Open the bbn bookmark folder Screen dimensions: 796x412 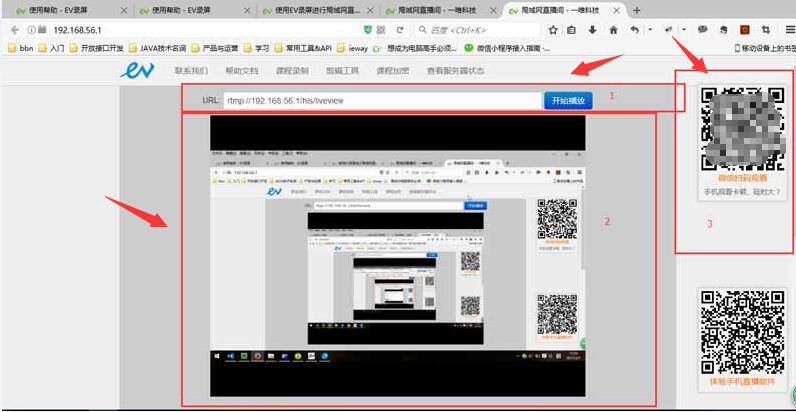tap(21, 49)
